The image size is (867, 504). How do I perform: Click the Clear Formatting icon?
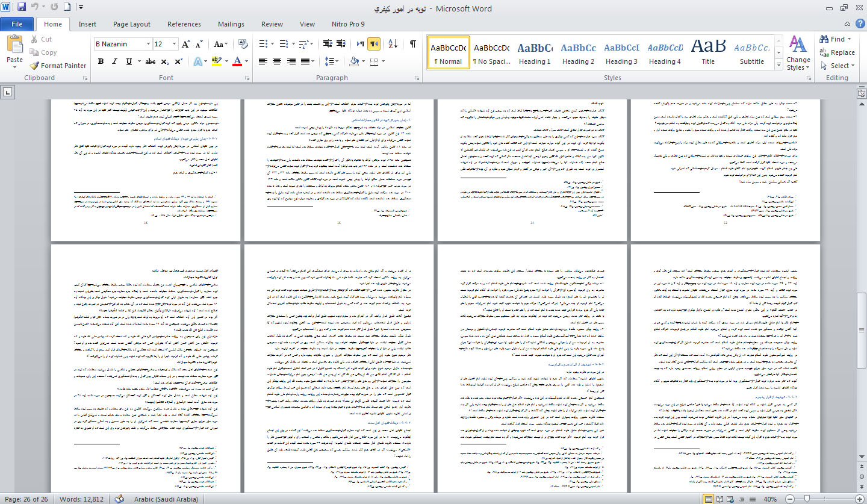click(243, 44)
